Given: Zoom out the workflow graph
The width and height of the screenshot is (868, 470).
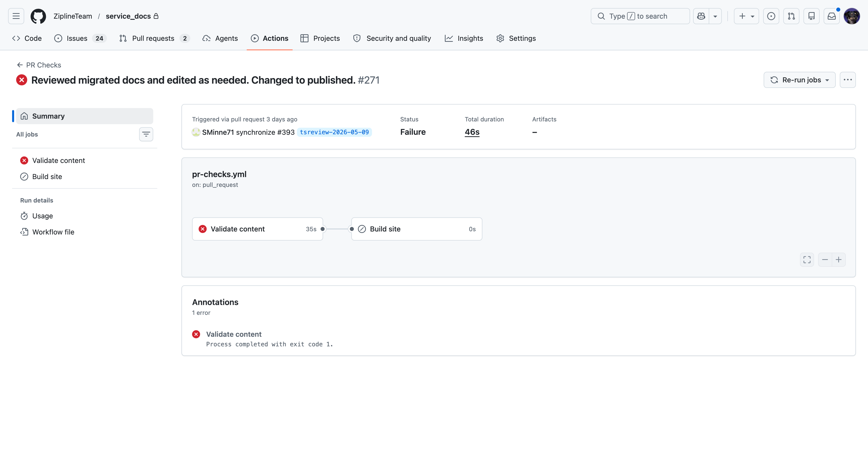Looking at the screenshot, I should (825, 260).
